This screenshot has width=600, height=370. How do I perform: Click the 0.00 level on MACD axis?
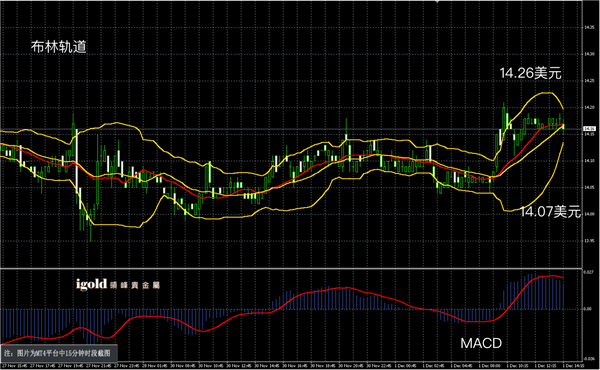588,309
